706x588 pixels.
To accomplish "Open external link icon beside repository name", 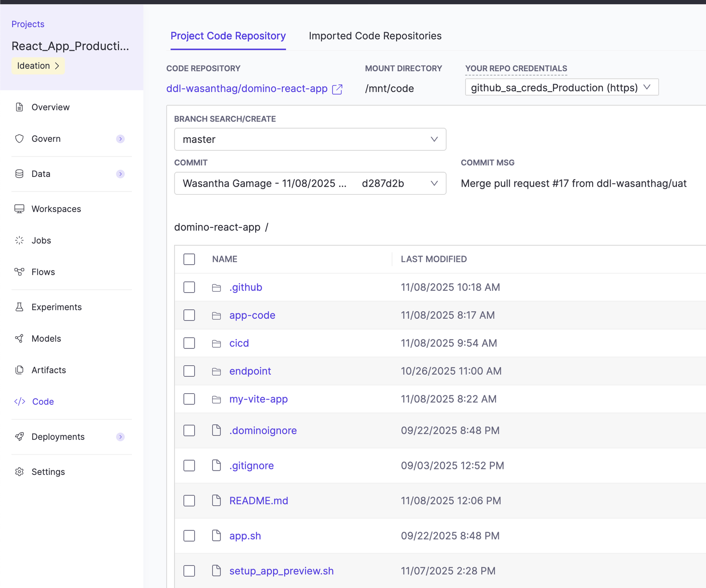I will [337, 89].
